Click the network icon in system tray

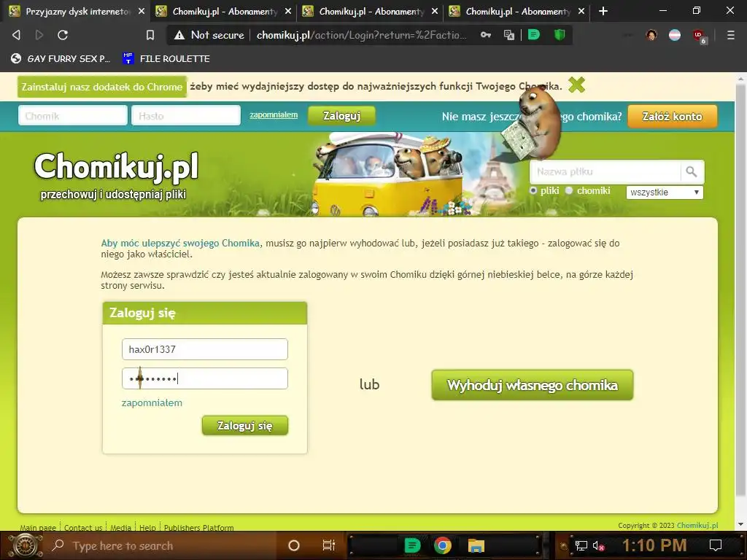581,545
